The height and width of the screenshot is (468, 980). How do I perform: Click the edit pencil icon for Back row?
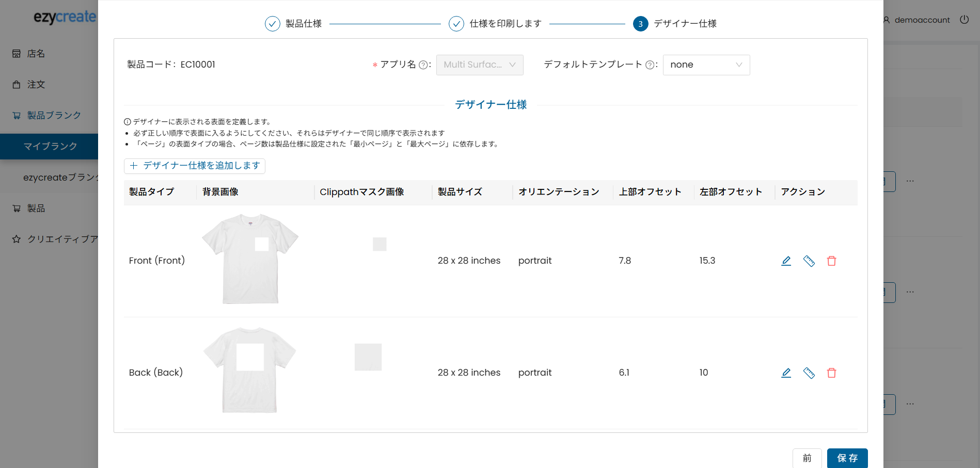[x=786, y=373]
